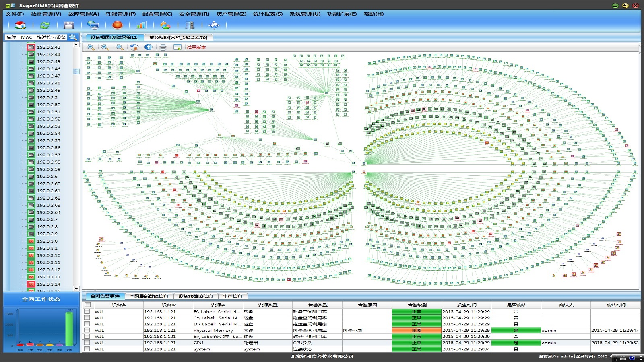644x362 pixels.
Task: Check the CPU alarm row checkbox
Action: click(87, 343)
